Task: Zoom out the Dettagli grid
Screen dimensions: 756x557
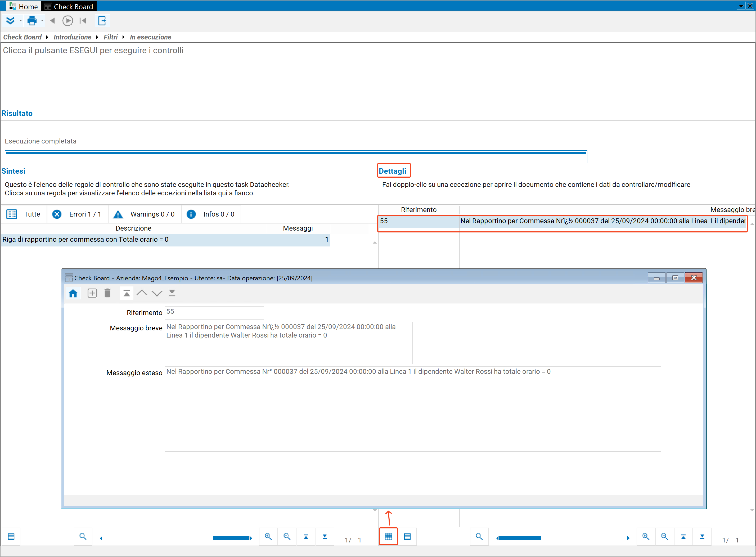Action: [x=665, y=536]
